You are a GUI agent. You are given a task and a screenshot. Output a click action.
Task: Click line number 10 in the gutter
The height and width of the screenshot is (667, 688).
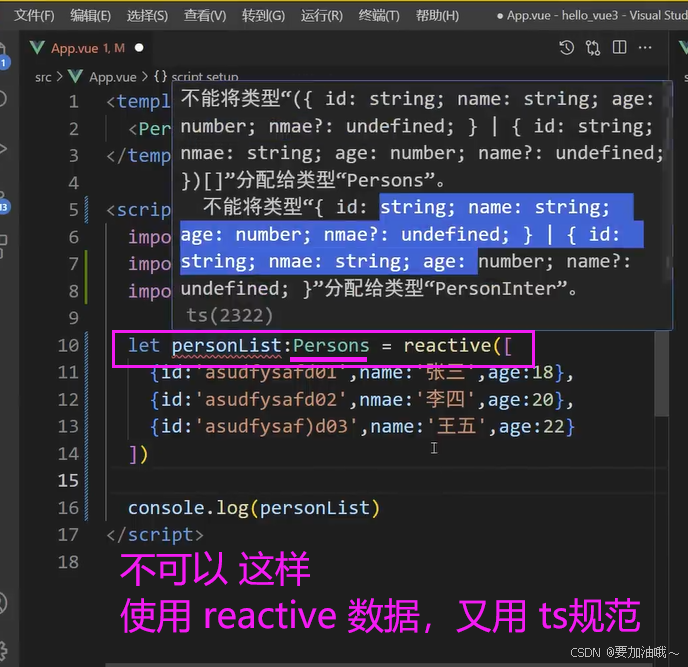68,346
